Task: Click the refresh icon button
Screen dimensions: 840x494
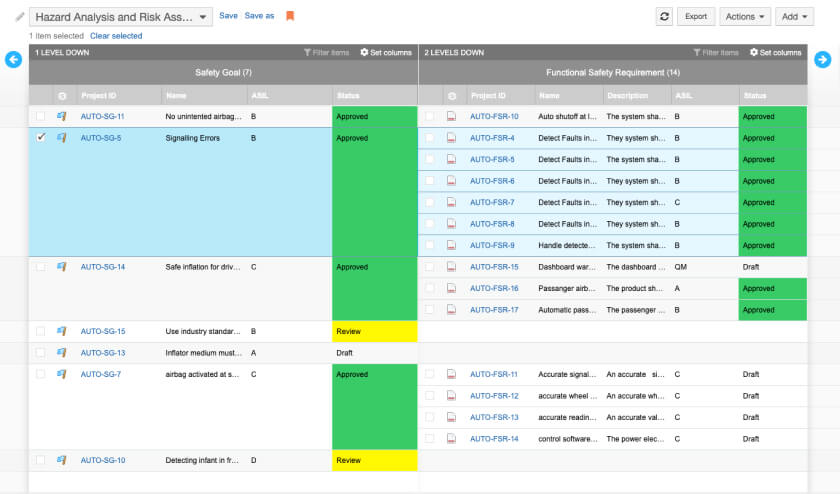Action: click(664, 16)
